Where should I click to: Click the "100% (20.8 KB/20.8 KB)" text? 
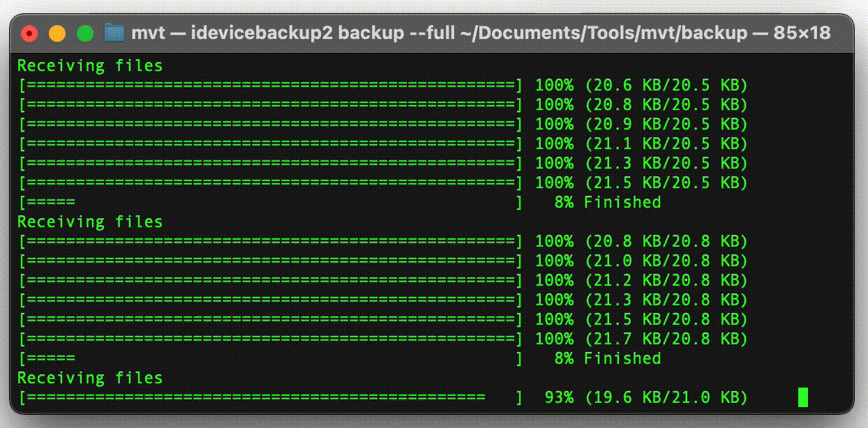[x=641, y=241]
